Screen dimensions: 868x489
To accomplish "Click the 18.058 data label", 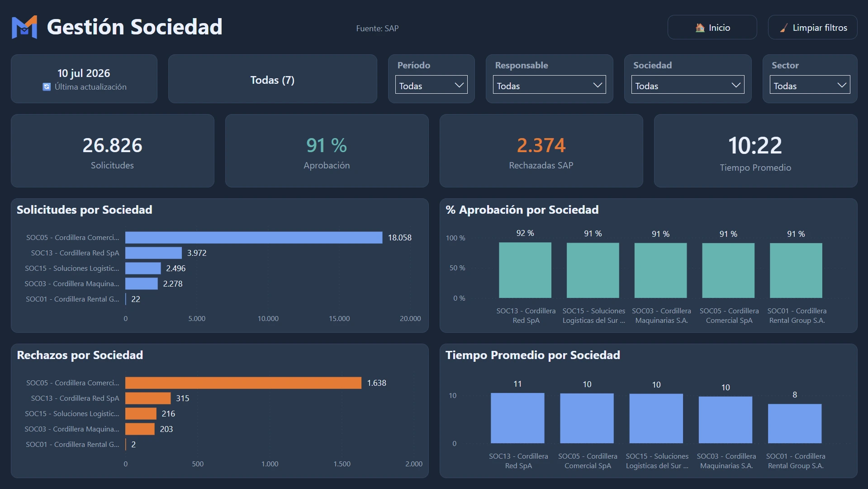I will pyautogui.click(x=400, y=238).
